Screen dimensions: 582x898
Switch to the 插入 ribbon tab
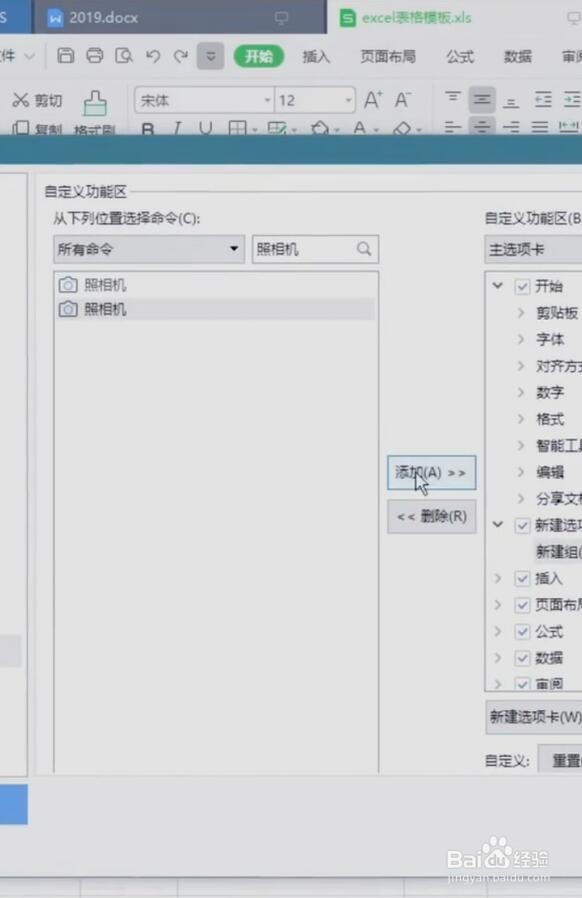316,56
